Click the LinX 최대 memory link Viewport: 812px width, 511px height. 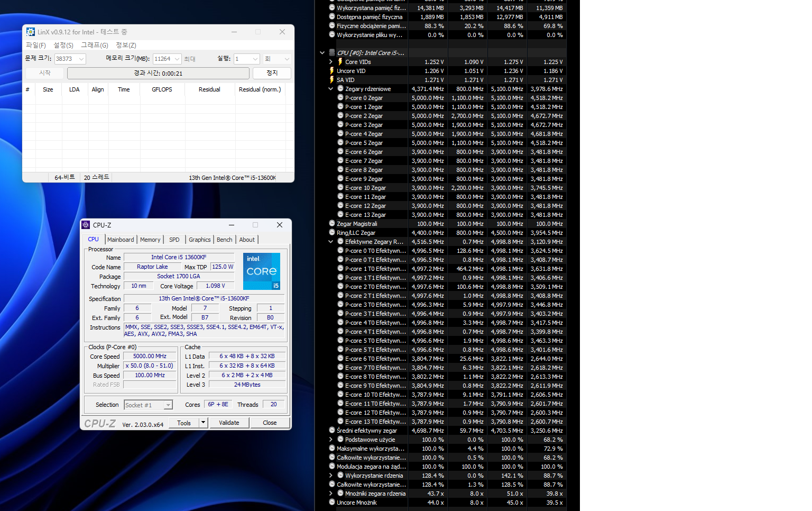pos(190,59)
